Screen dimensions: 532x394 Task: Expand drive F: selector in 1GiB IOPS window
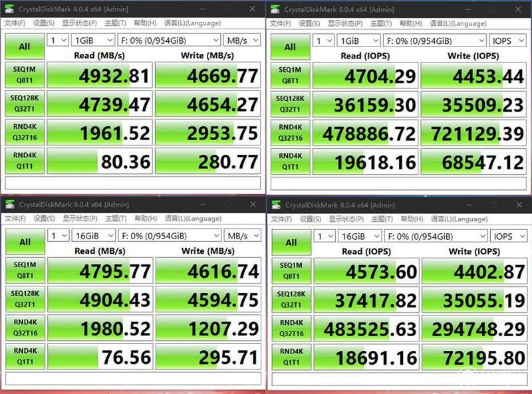435,41
